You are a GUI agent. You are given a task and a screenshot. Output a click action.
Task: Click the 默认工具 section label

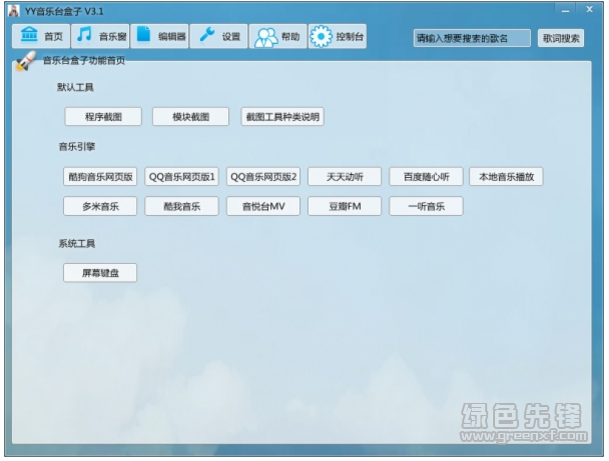tap(75, 87)
